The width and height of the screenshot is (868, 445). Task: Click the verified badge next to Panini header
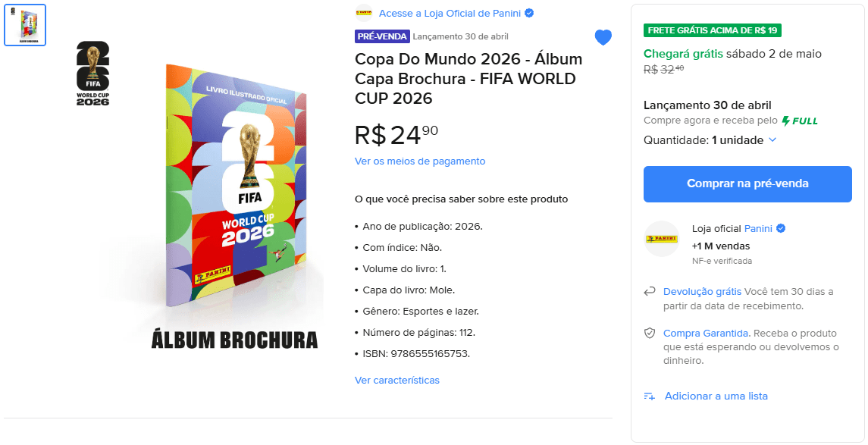tap(529, 13)
